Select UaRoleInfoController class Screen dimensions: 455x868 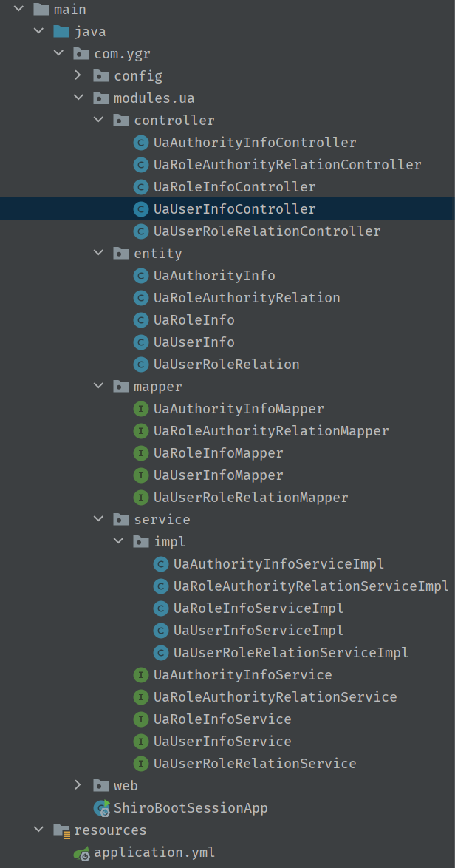pos(234,187)
